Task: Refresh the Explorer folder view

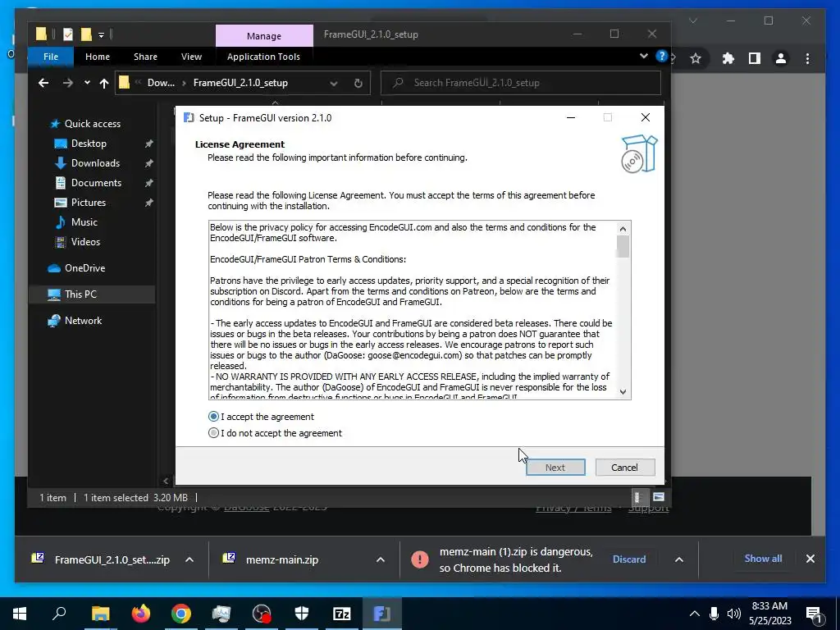Action: click(x=358, y=83)
